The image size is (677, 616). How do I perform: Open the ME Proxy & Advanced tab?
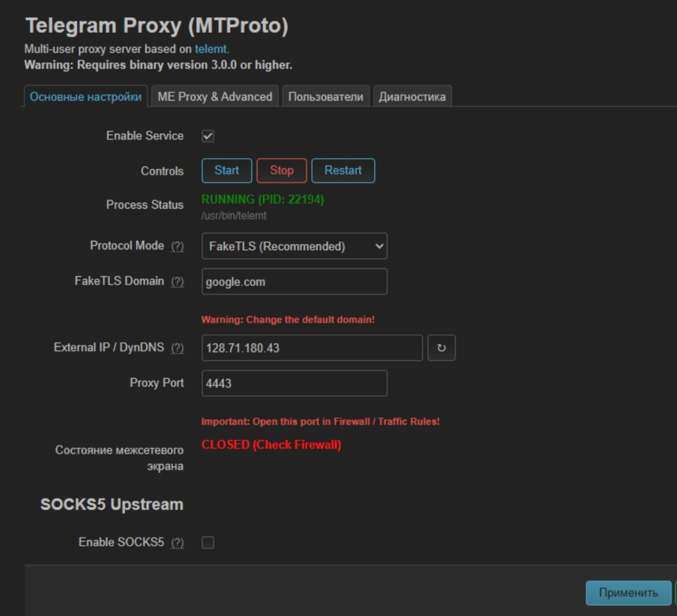coord(215,97)
